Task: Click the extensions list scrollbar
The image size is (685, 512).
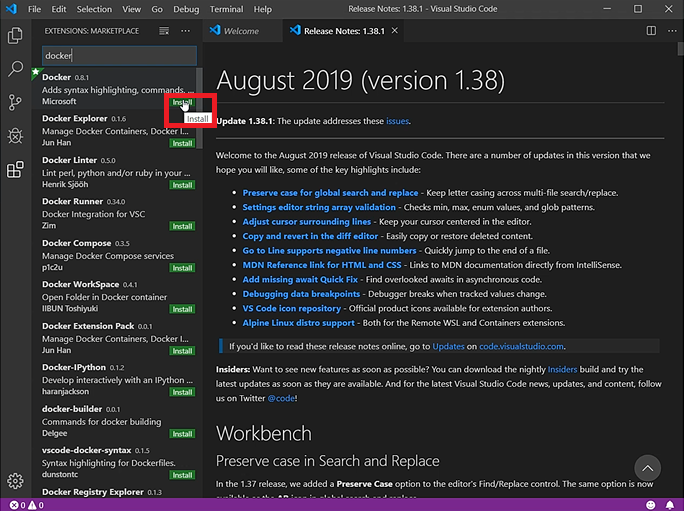Action: pos(199,108)
